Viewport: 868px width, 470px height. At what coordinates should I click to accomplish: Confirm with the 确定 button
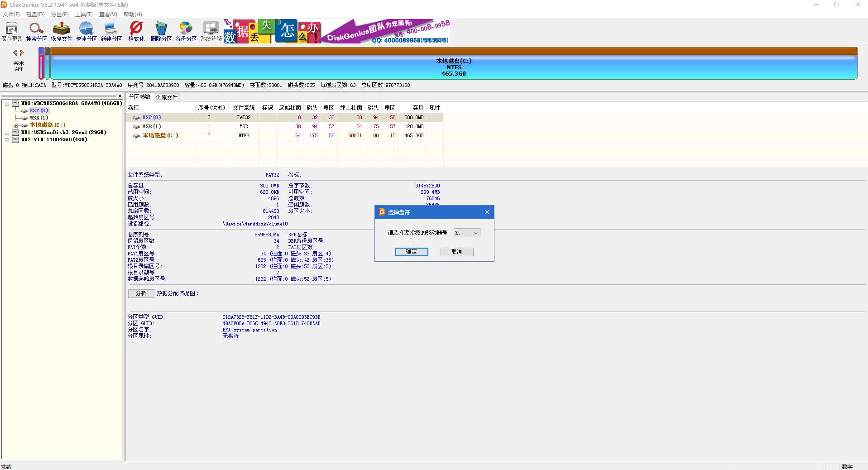pos(412,252)
